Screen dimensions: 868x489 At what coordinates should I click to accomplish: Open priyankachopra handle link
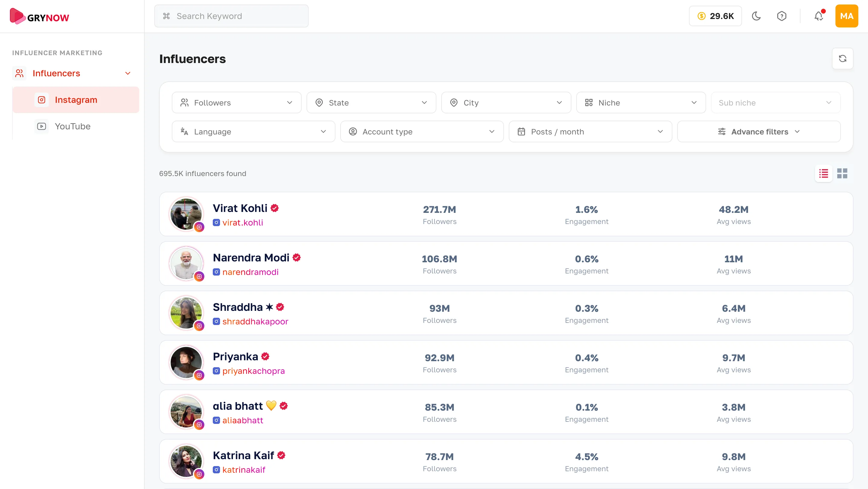[x=253, y=371]
